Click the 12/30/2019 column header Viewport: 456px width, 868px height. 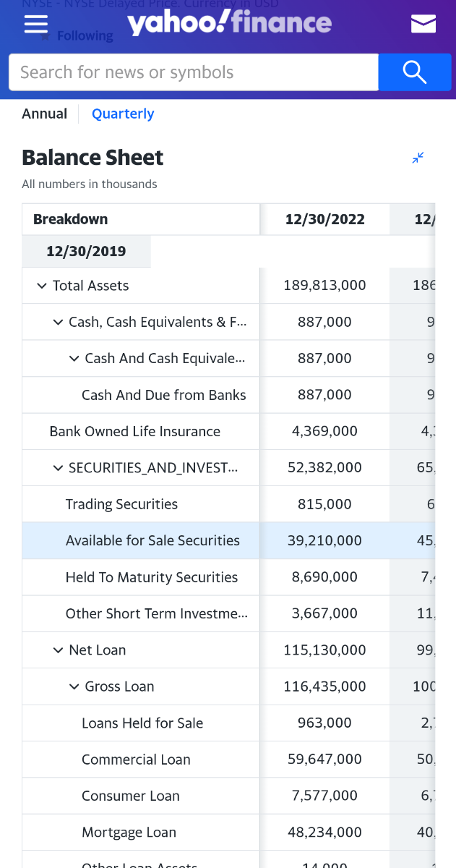[86, 251]
